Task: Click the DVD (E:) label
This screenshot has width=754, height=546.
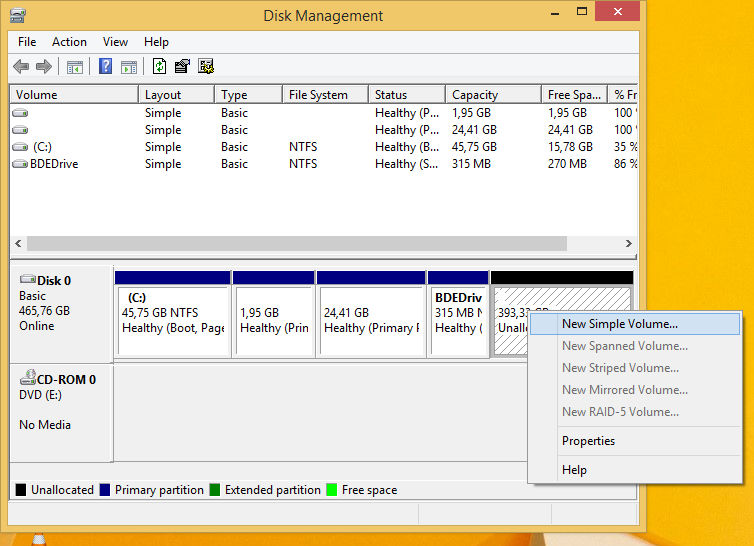Action: tap(40, 395)
